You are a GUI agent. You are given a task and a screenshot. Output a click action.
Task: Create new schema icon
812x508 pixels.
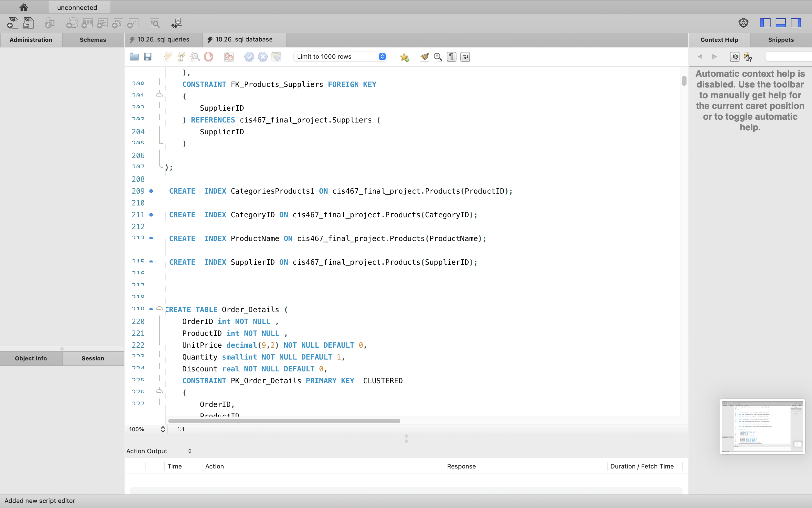pyautogui.click(x=71, y=23)
